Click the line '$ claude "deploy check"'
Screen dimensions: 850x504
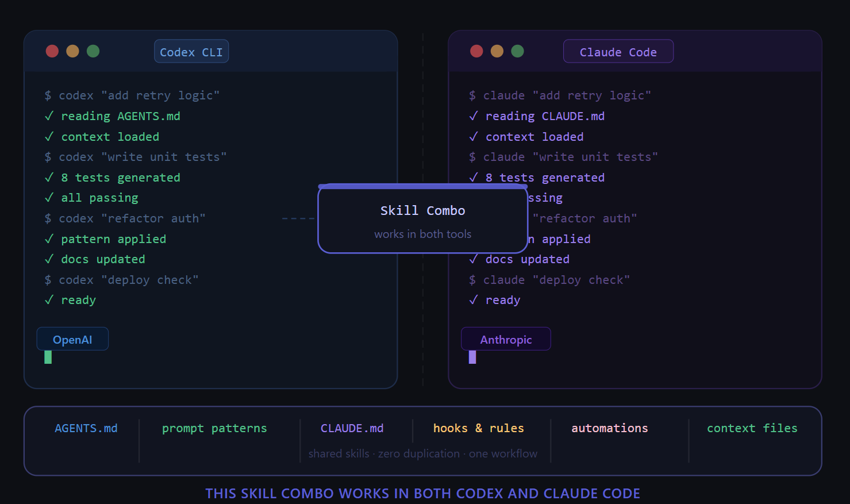[x=549, y=280]
